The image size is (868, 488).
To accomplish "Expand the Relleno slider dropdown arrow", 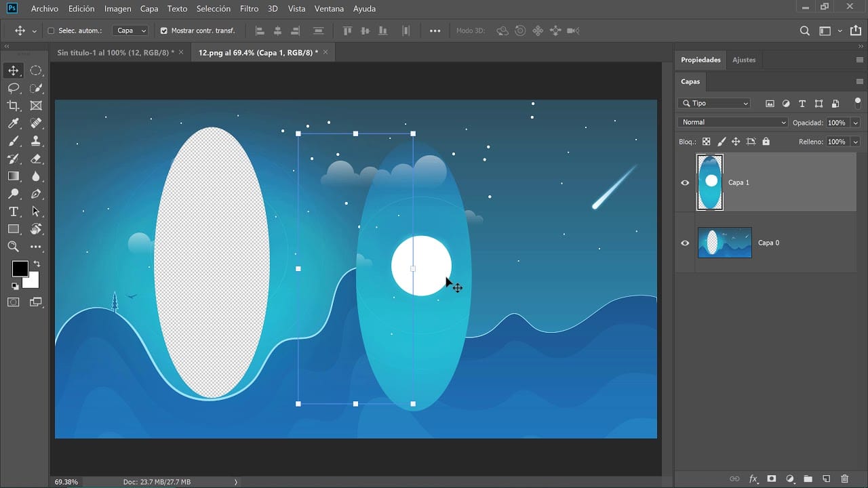I will click(x=855, y=142).
